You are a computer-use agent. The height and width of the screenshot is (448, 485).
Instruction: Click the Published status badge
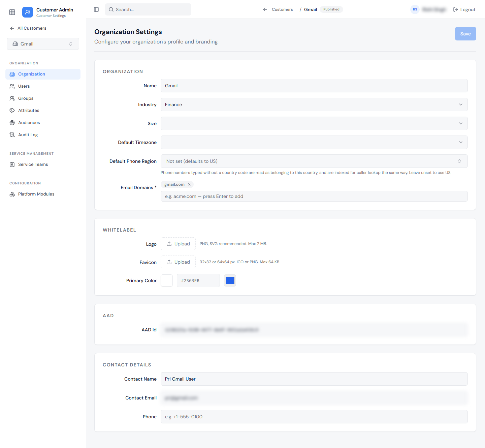point(331,9)
